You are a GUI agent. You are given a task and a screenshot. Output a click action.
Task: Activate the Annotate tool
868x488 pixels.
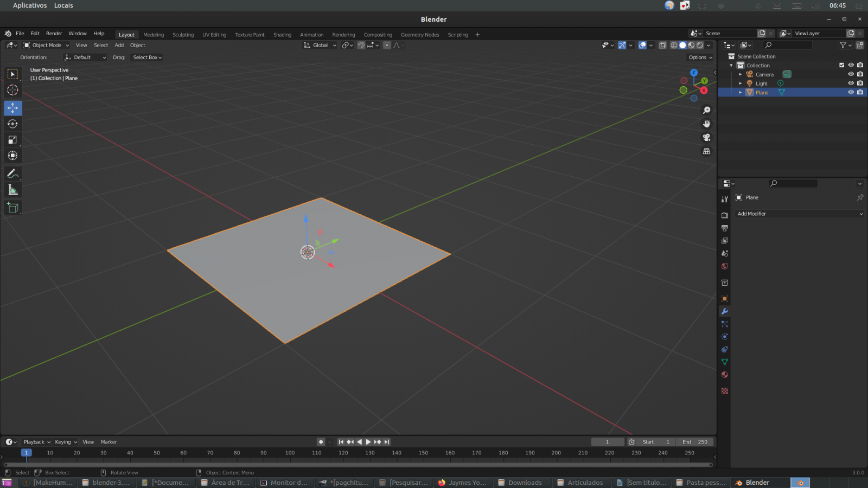tap(12, 174)
